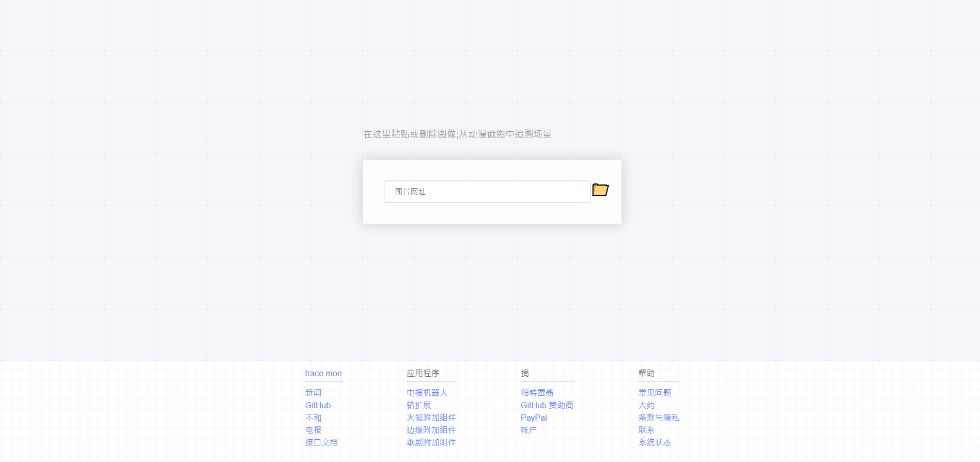Go to the 铬扩展 Chrome extension link
This screenshot has width=980, height=462.
click(x=418, y=405)
